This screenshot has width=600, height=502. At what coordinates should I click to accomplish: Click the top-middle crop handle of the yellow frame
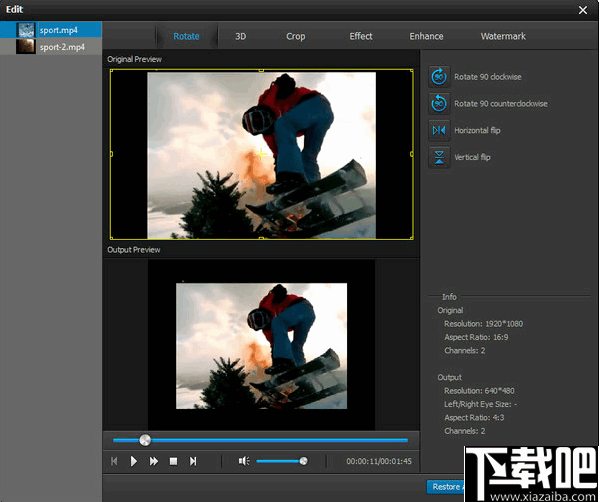click(x=261, y=70)
